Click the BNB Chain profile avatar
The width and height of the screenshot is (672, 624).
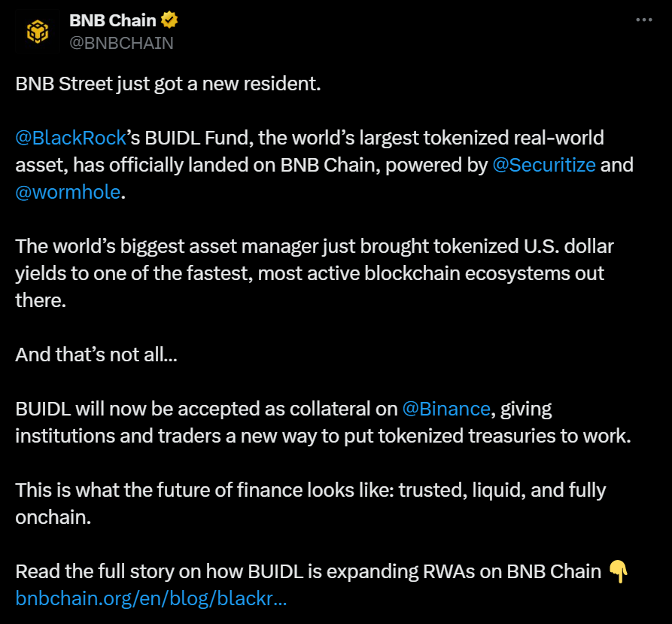[x=38, y=31]
